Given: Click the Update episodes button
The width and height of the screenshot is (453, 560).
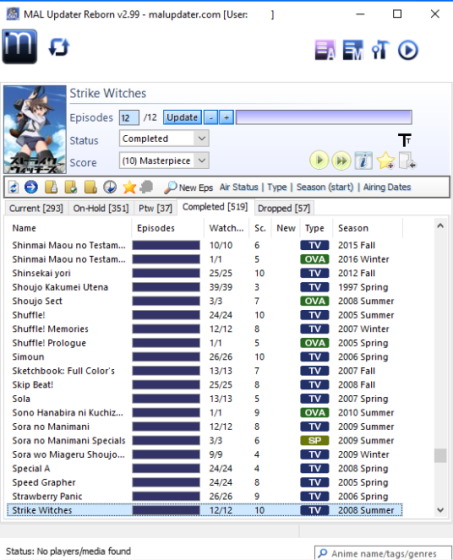Looking at the screenshot, I should click(182, 117).
